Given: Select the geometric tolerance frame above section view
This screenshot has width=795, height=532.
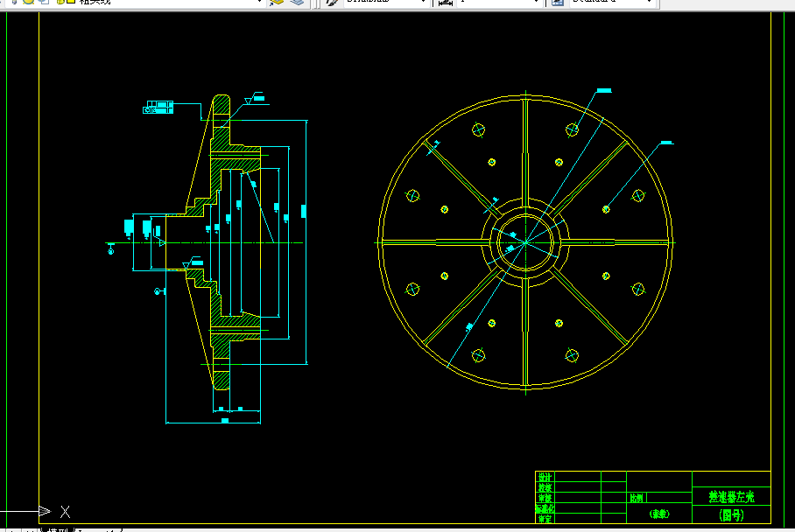Looking at the screenshot, I should click(x=158, y=108).
